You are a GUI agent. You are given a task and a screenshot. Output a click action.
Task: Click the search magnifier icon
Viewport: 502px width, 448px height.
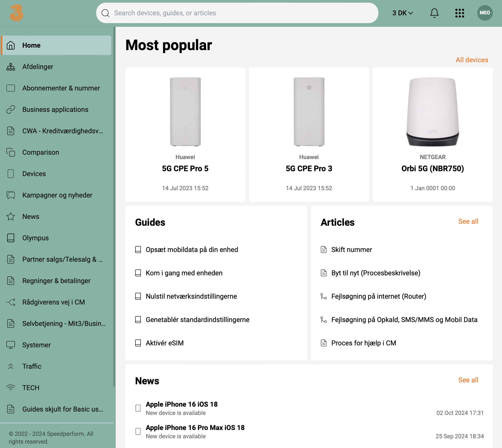coord(105,13)
